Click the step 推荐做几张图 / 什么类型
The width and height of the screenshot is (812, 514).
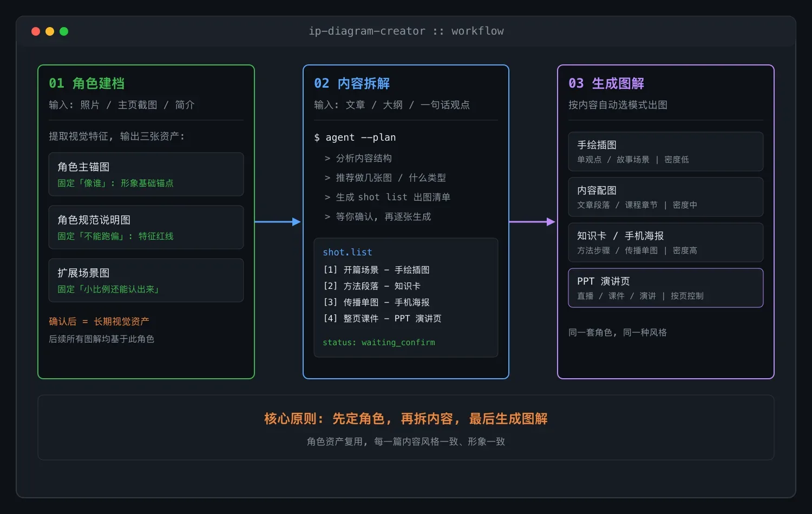coord(385,177)
